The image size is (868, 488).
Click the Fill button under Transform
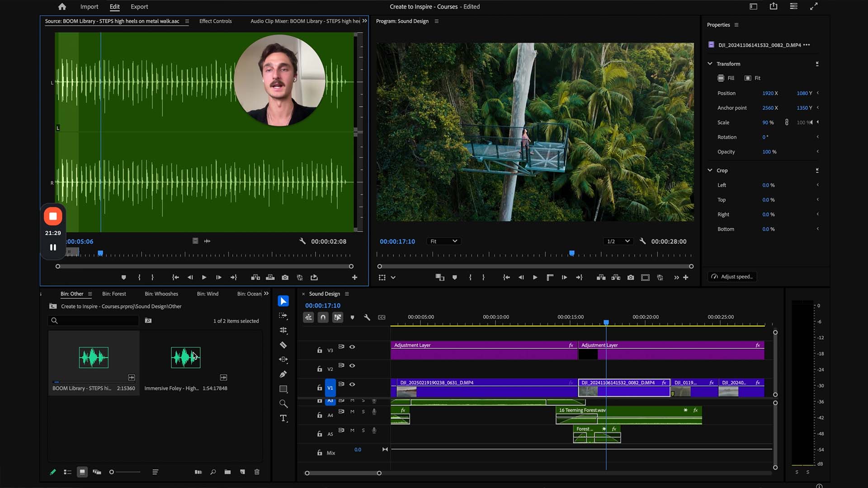pyautogui.click(x=726, y=78)
